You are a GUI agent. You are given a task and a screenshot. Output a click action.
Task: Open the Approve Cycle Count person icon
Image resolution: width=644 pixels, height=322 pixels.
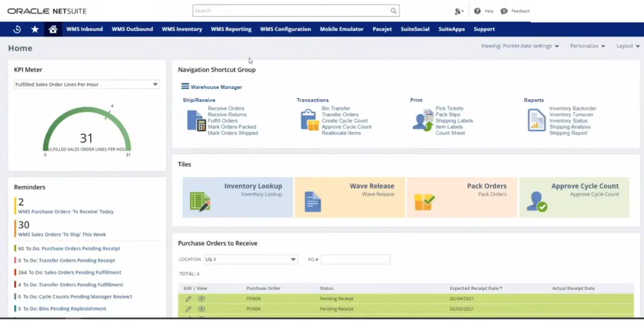[537, 201]
